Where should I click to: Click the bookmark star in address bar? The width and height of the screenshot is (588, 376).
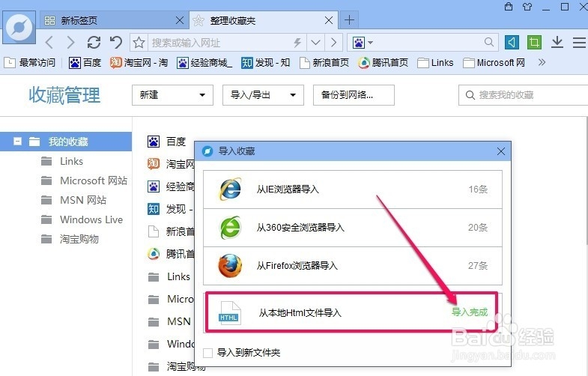pos(139,43)
